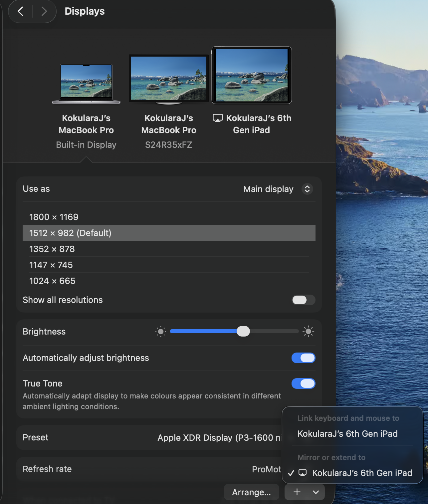The height and width of the screenshot is (504, 428).
Task: Click the down chevron next to the plus button
Action: [x=316, y=492]
